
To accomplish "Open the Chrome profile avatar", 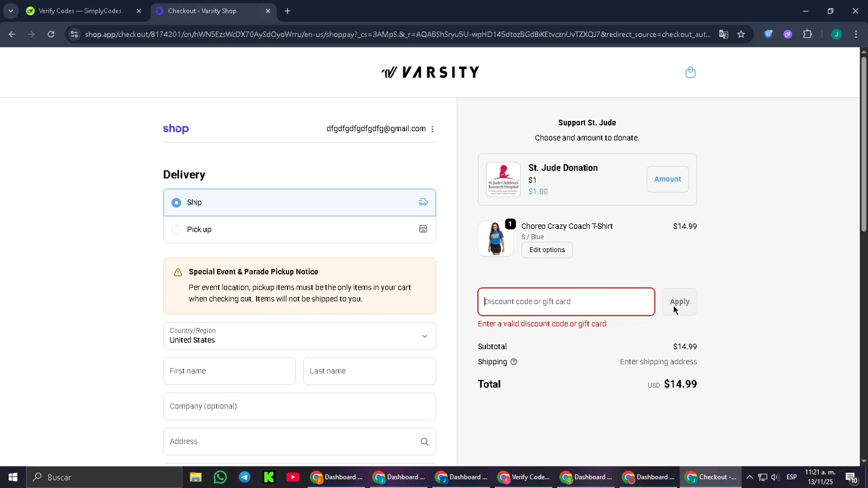I will tap(836, 35).
